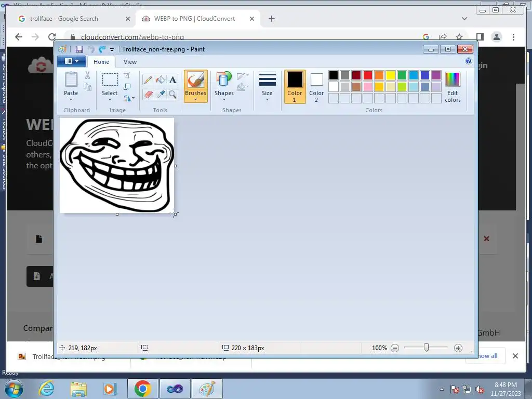
Task: Open the Windows Start menu
Action: coord(14,389)
